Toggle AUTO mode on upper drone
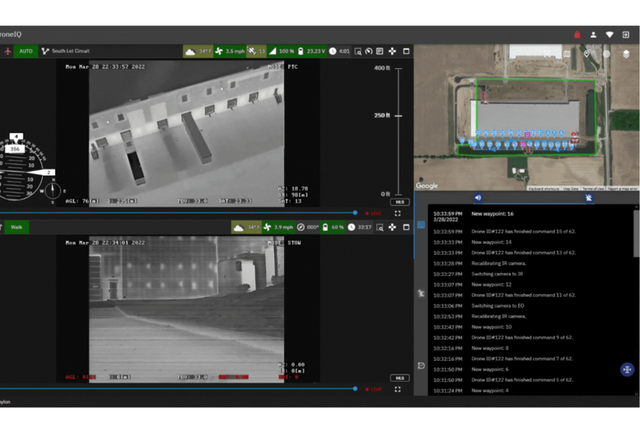The height and width of the screenshot is (427, 640). [26, 50]
